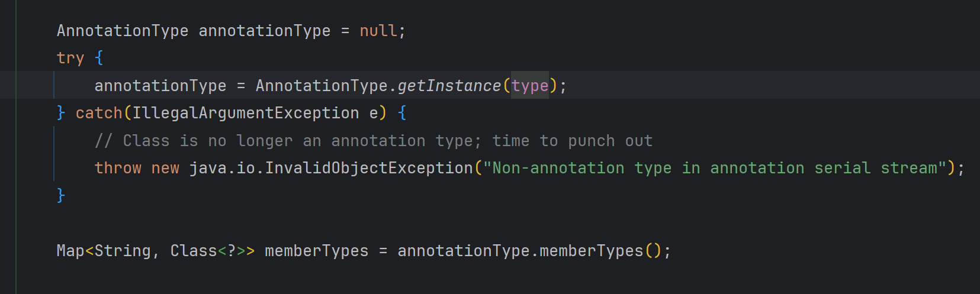Click the IllegalArgumentException class name
The image size is (980, 294).
pyautogui.click(x=245, y=113)
